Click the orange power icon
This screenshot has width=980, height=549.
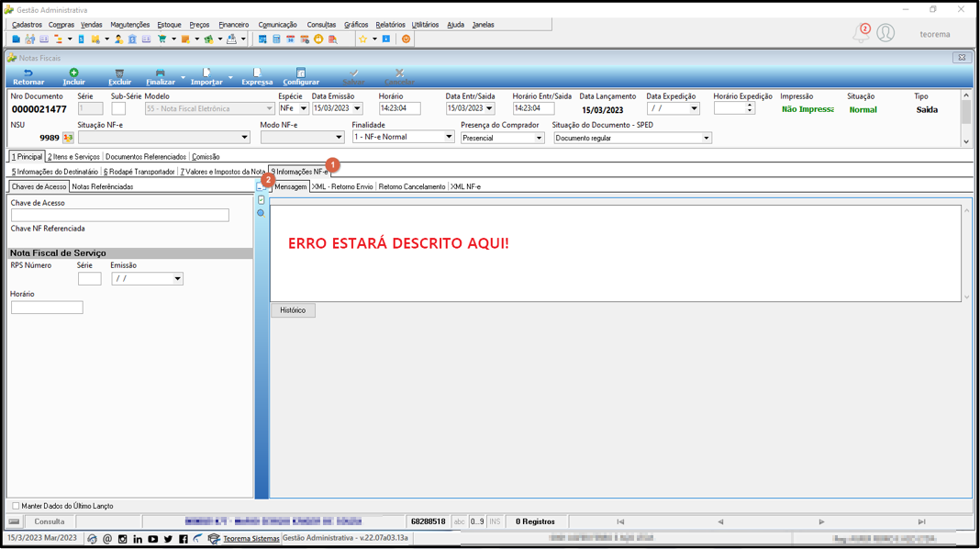(406, 39)
